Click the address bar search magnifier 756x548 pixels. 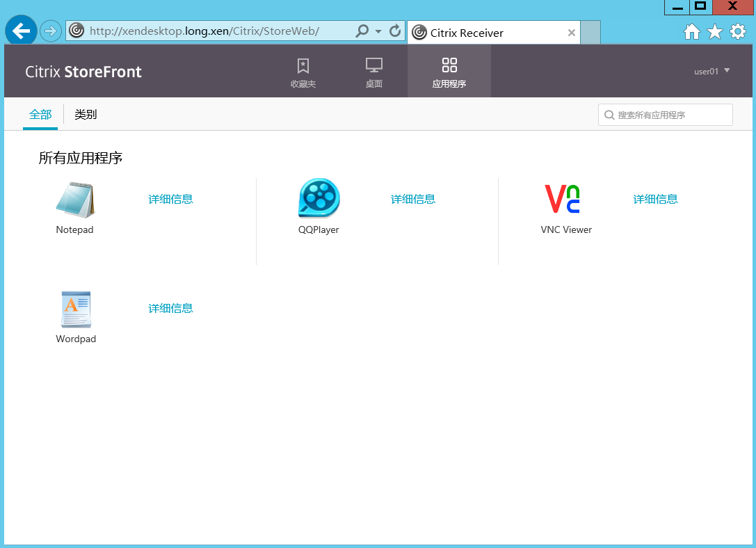pyautogui.click(x=362, y=31)
